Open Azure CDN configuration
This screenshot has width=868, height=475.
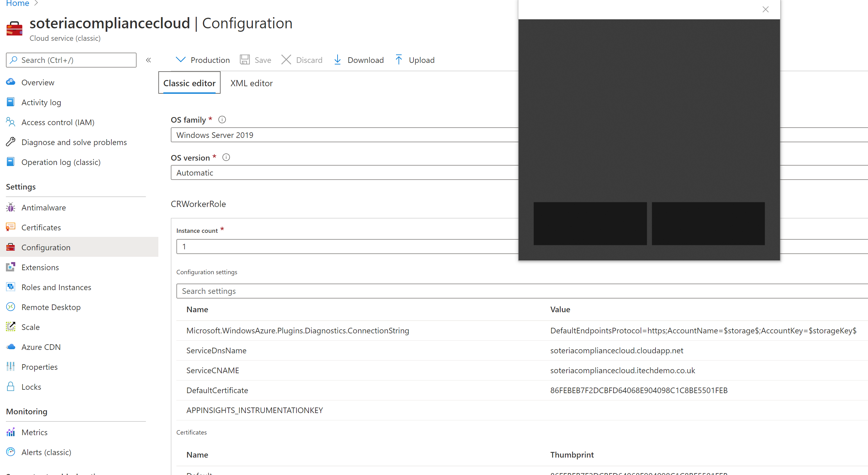(x=41, y=346)
